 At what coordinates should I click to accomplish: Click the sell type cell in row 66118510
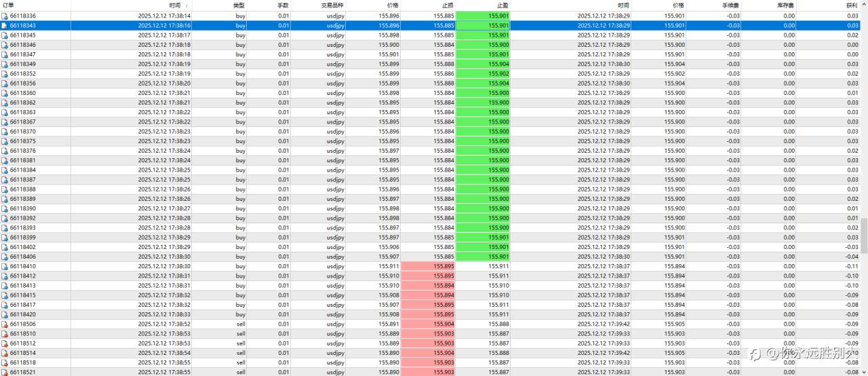click(241, 334)
